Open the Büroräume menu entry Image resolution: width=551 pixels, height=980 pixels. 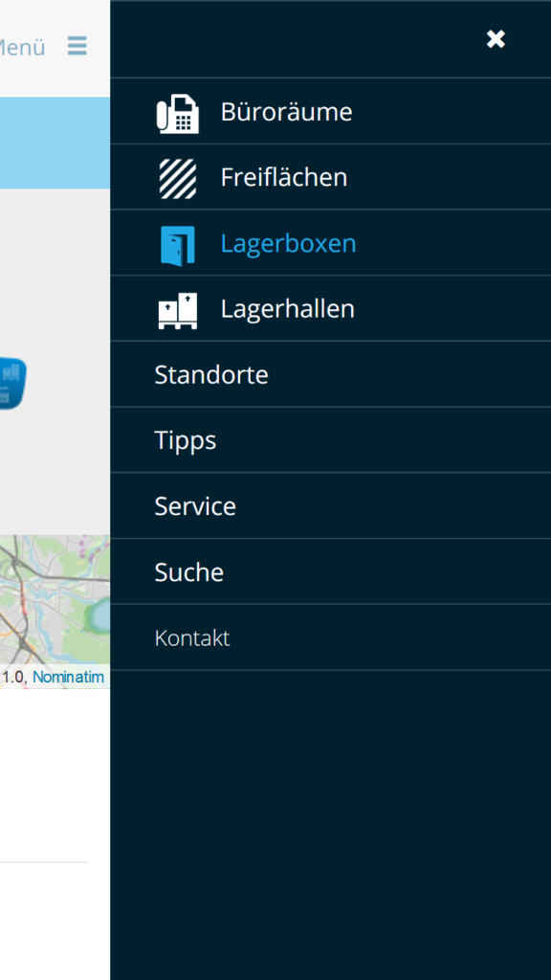[x=330, y=111]
